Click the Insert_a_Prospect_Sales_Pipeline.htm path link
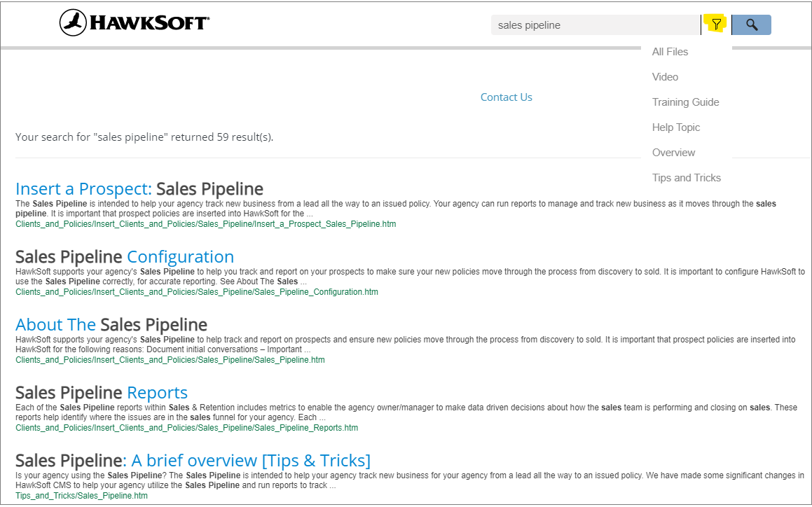 tap(206, 223)
